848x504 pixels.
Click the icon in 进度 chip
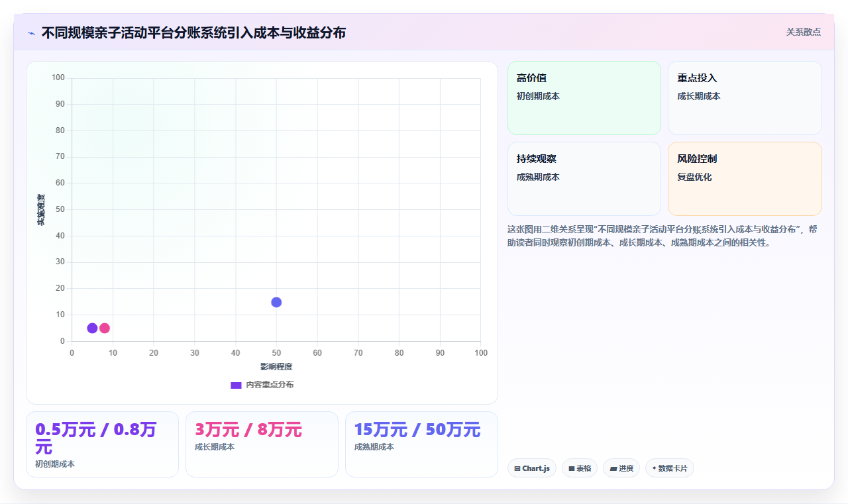pyautogui.click(x=613, y=468)
